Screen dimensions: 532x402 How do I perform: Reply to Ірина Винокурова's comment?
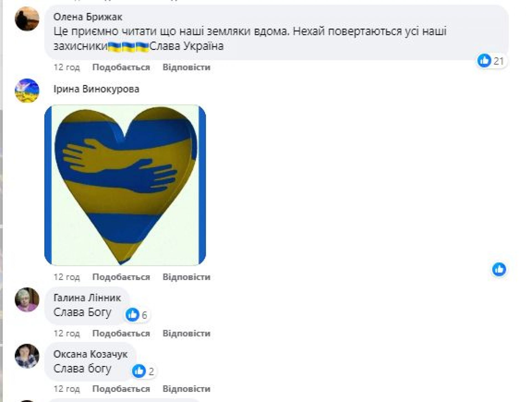pos(186,277)
